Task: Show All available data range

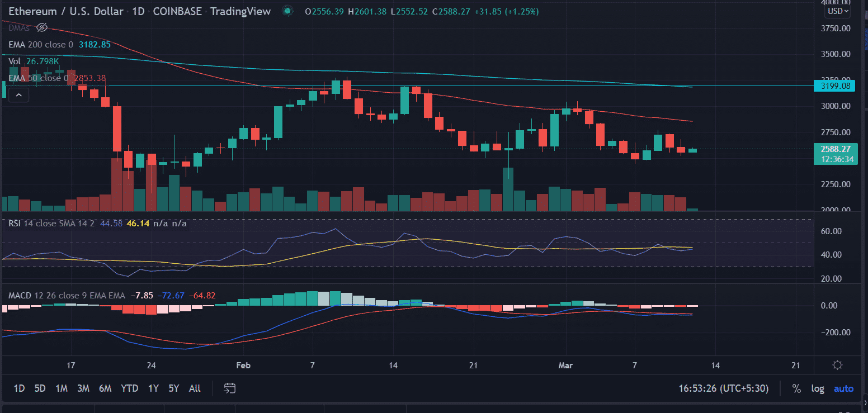Action: (195, 388)
